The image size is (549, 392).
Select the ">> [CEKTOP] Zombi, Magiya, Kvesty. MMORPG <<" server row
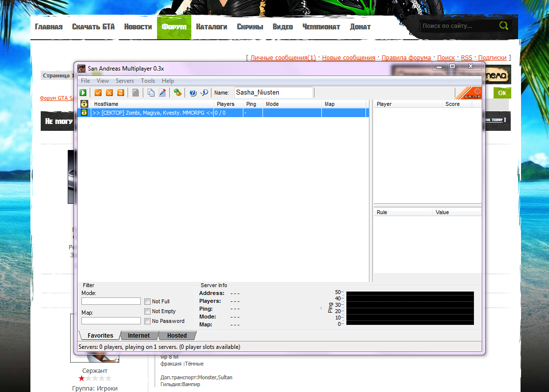pos(223,113)
